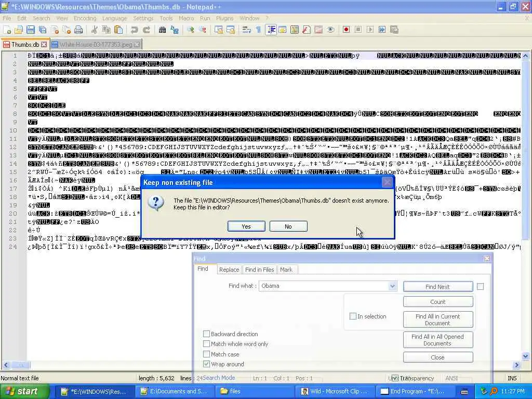Create a new document via toolbar icon
This screenshot has height=399, width=532.
7,30
